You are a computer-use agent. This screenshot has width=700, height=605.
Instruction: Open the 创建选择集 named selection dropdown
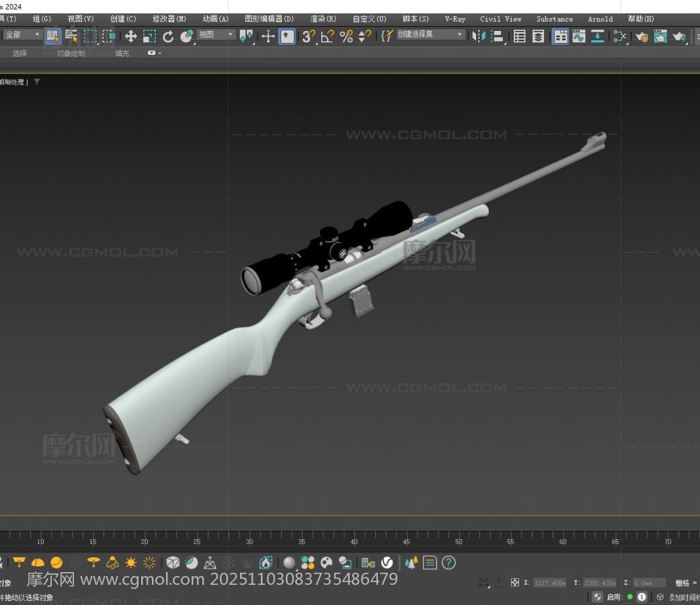click(x=430, y=35)
